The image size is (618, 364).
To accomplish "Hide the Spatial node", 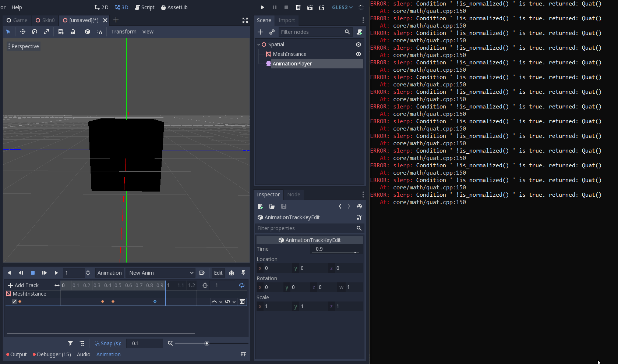I will [x=358, y=44].
